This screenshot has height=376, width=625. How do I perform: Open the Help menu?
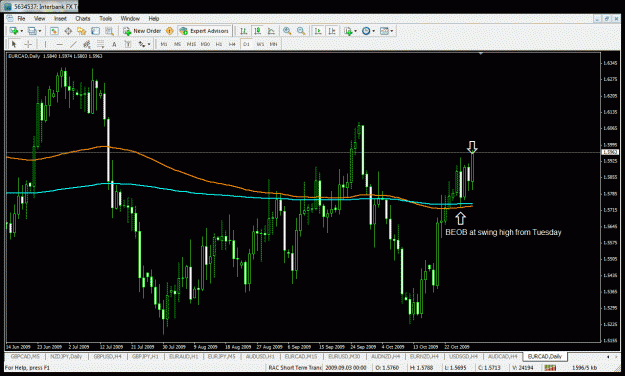[154, 18]
